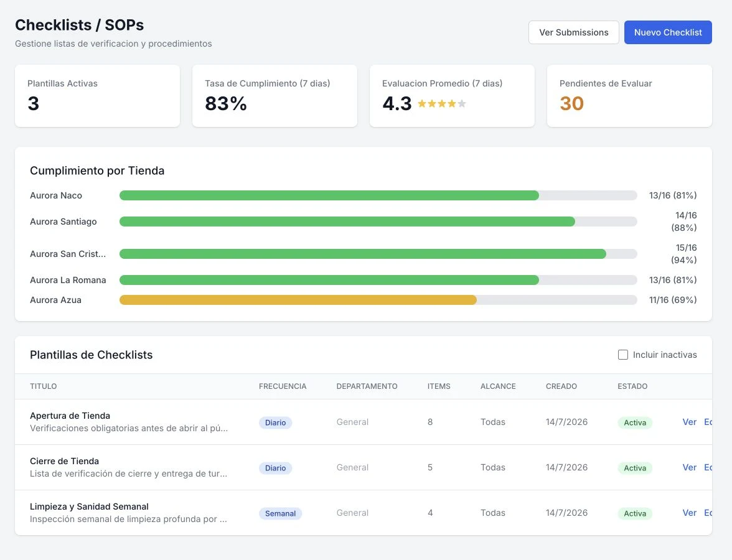
Task: Select the Cierre de Tienda title
Action: (x=65, y=461)
